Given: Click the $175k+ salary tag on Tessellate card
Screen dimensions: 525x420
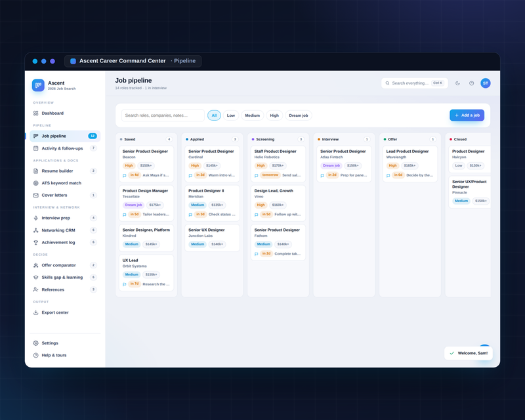Looking at the screenshot, I should [x=155, y=205].
